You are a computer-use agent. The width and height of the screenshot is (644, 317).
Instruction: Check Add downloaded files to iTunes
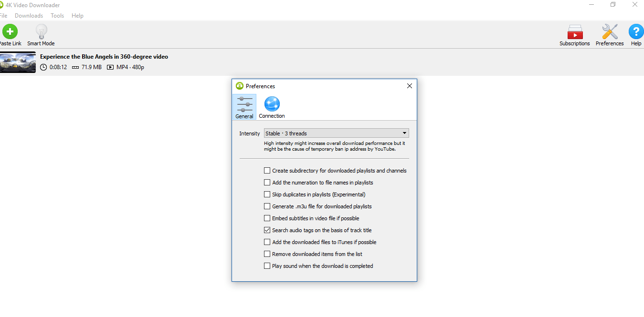click(x=267, y=242)
